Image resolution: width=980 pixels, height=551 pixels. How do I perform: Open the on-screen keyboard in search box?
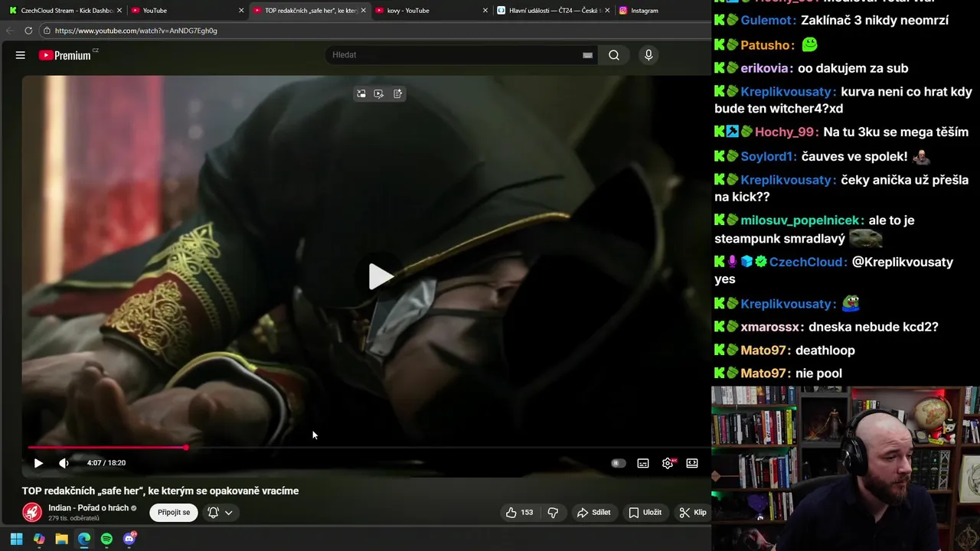[x=587, y=55]
